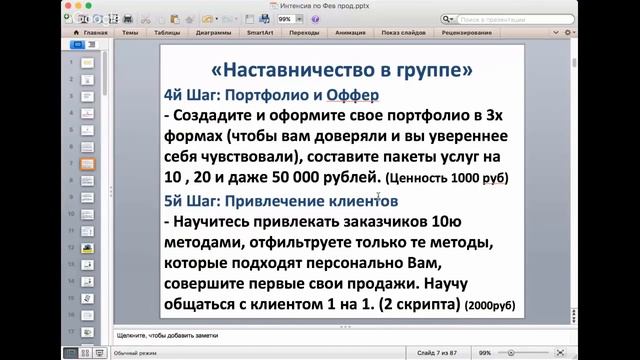Click the Cut scissors toolbar icon
Image resolution: width=640 pixels, height=360 pixels.
click(x=146, y=19)
